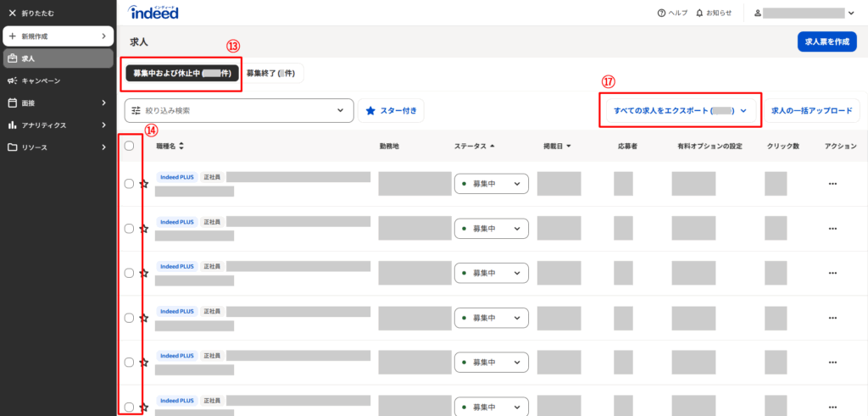
Task: Open the 募集中 status dropdown in first row
Action: coord(492,184)
